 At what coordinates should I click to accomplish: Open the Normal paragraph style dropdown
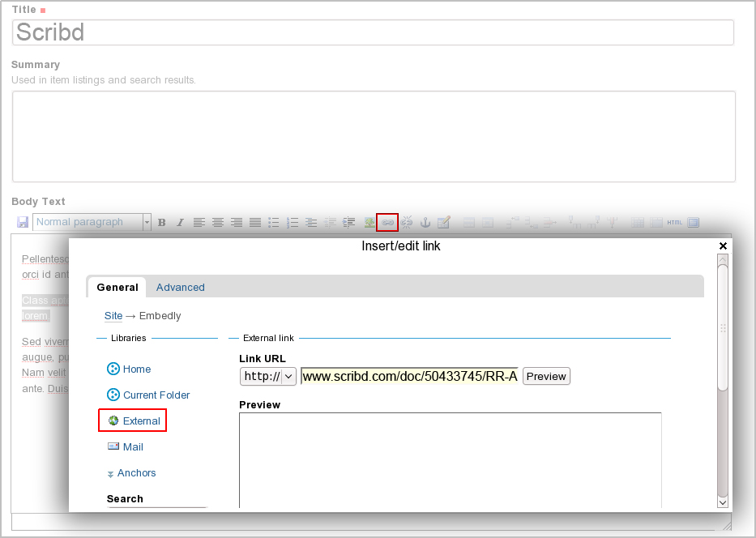click(92, 222)
